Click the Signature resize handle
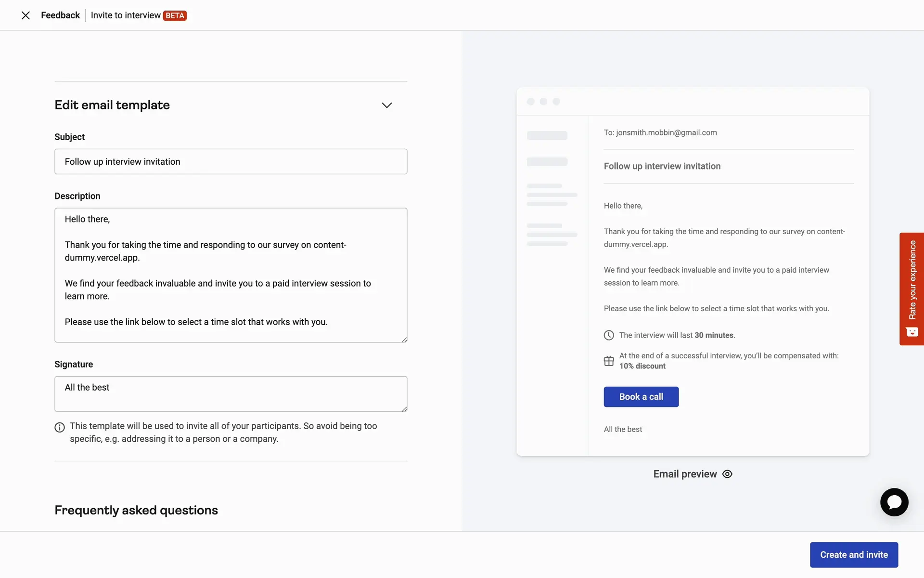Viewport: 924px width, 578px height. pos(404,409)
